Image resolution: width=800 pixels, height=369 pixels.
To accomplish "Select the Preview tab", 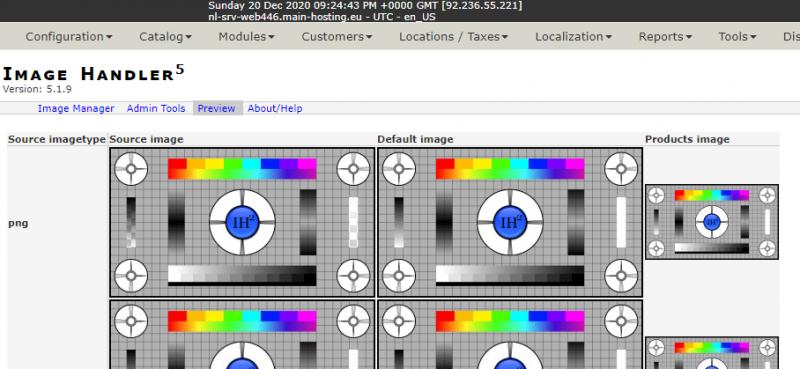I will (216, 108).
